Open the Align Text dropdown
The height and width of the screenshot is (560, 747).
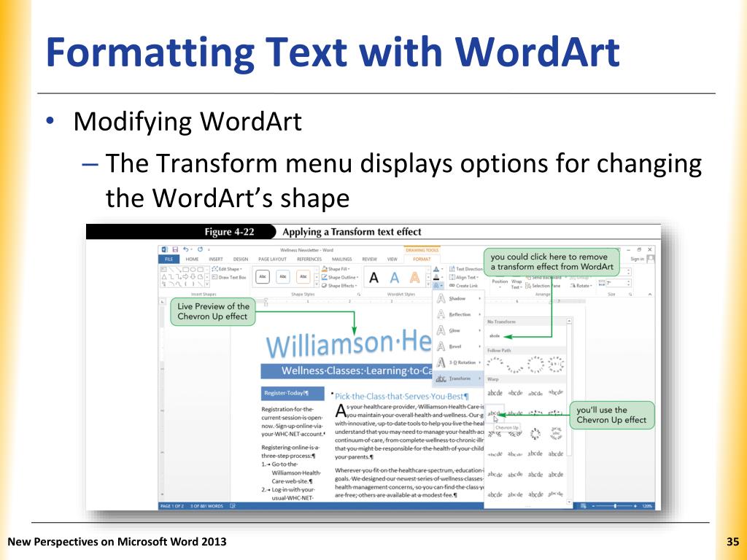pyautogui.click(x=464, y=277)
